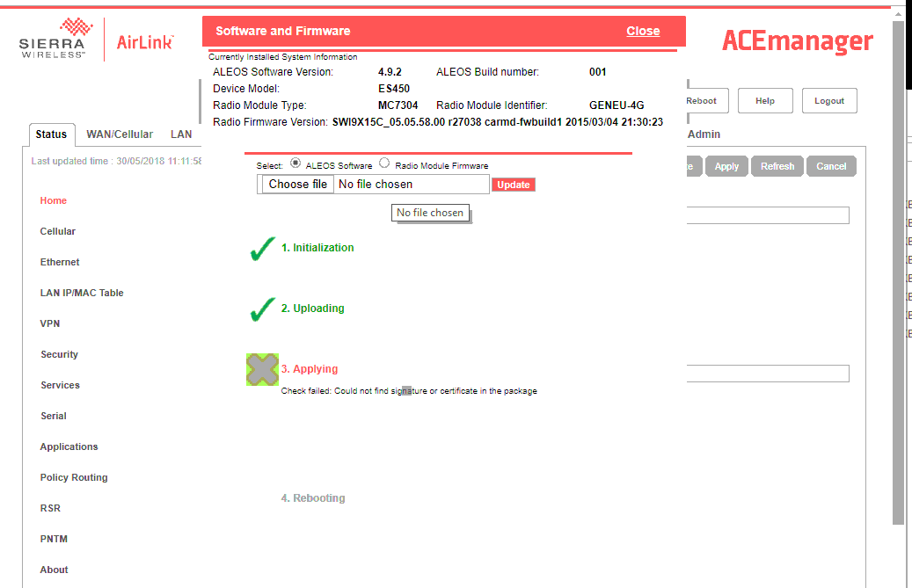Click the 'Software and Firmware' dialog title

click(282, 32)
